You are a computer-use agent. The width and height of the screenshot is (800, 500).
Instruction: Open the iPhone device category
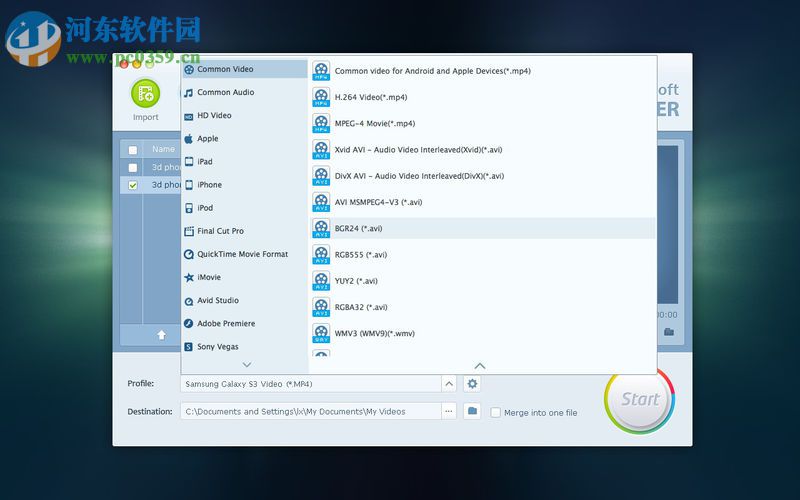point(244,185)
